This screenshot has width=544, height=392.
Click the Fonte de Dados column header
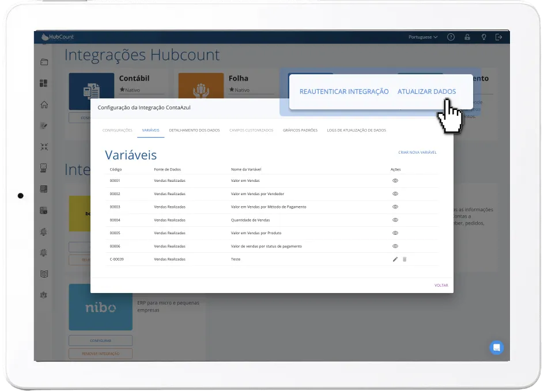pyautogui.click(x=167, y=169)
